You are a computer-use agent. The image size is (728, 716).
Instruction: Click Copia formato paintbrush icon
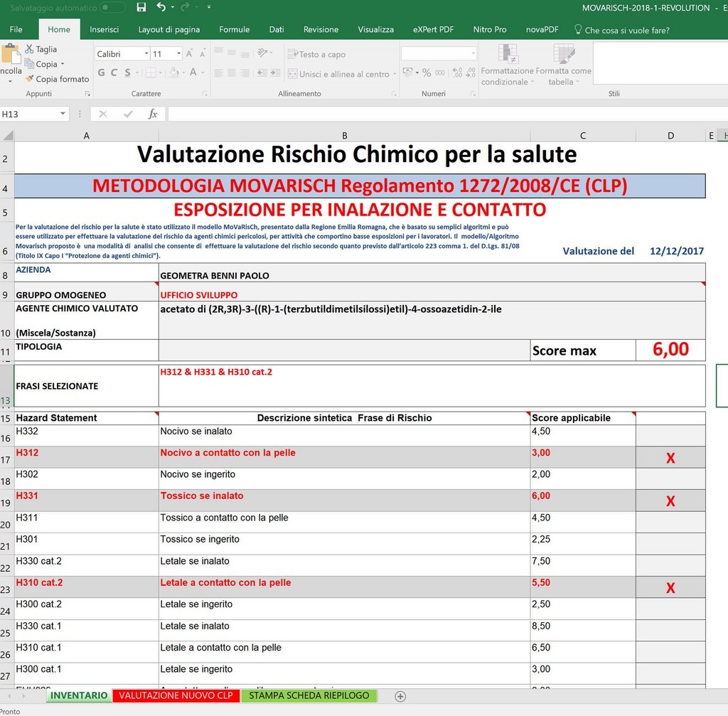point(29,78)
